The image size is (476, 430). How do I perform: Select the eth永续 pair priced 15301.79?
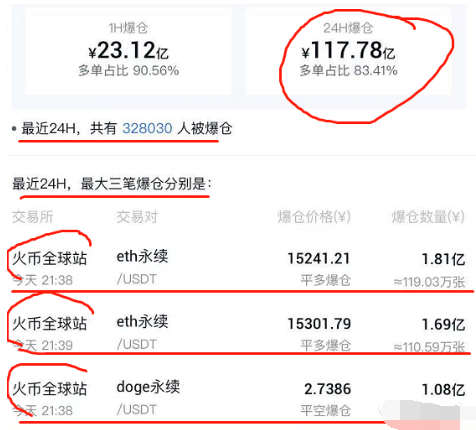142,321
